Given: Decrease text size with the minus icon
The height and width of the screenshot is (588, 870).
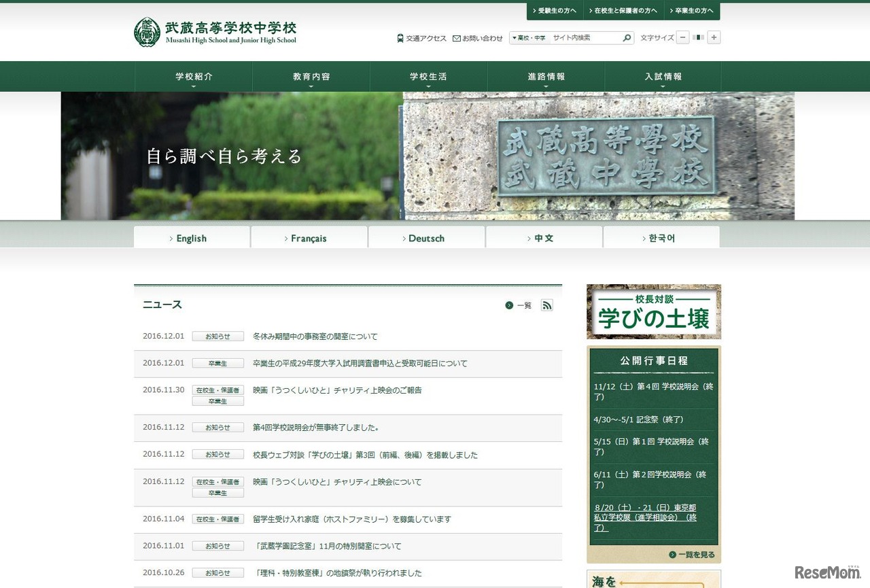Looking at the screenshot, I should [x=682, y=37].
